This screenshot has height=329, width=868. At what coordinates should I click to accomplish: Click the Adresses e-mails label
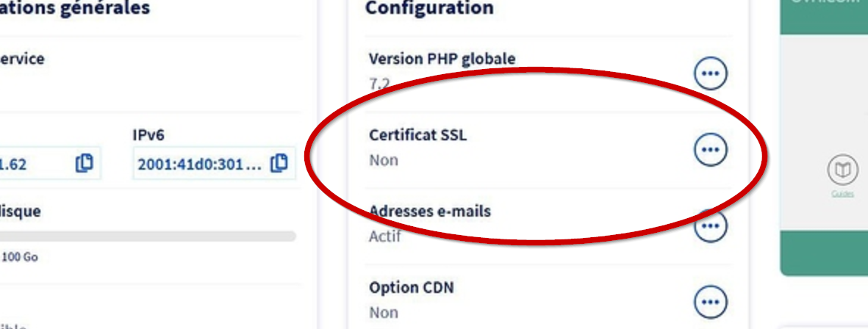point(429,211)
